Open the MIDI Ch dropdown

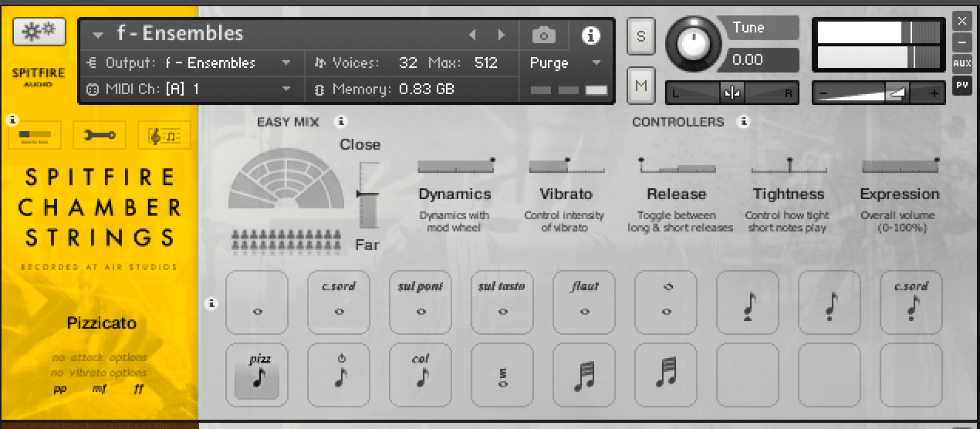(286, 90)
